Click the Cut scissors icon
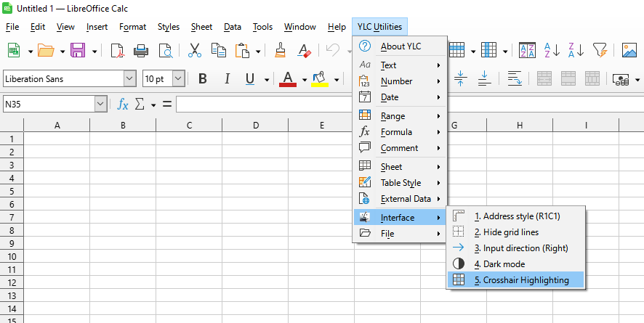Image resolution: width=644 pixels, height=323 pixels. pyautogui.click(x=194, y=50)
